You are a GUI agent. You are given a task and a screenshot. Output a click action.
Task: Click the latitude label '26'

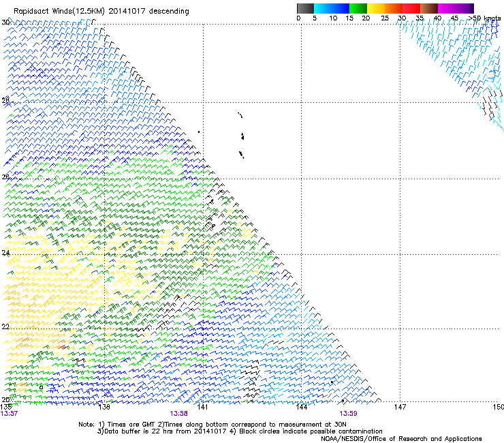tap(5, 177)
